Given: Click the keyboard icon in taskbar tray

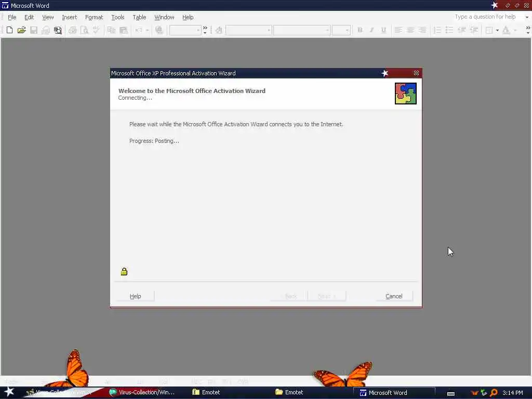Looking at the screenshot, I should (451, 394).
